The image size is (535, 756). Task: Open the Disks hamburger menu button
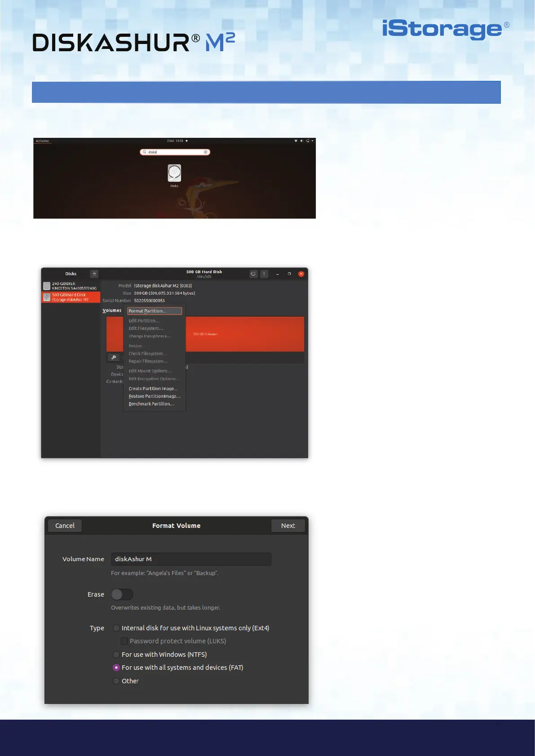(94, 274)
